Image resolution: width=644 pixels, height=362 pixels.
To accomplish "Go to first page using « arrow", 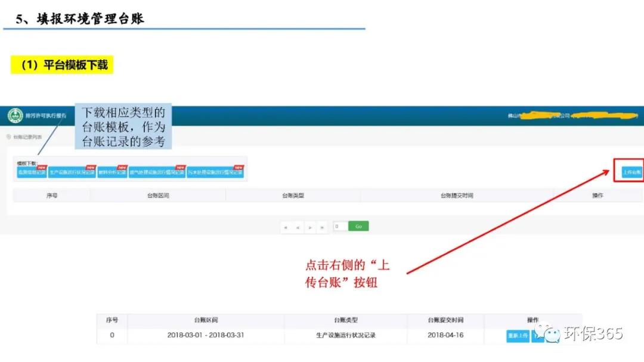I will pos(286,227).
